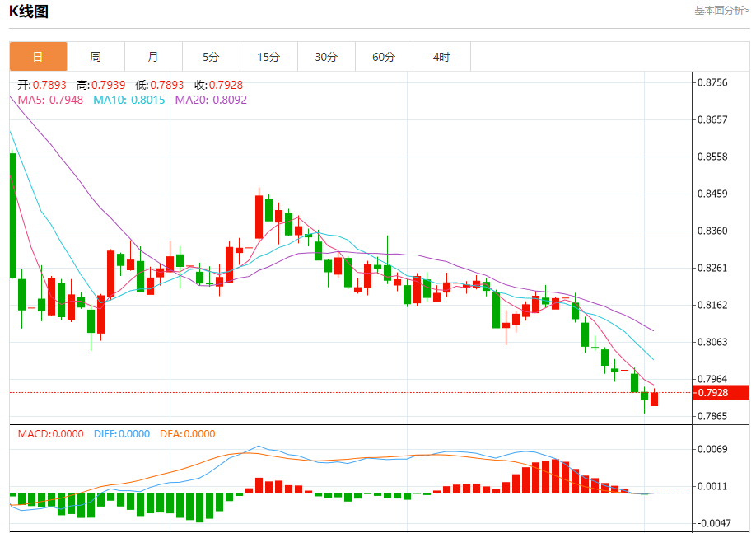Click the 0.8459 price axis label
This screenshot has height=533, width=756.
712,194
